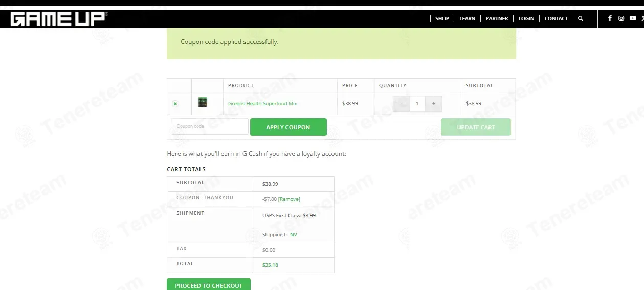This screenshot has height=290, width=644.
Task: Open the Learn menu item
Action: click(467, 18)
